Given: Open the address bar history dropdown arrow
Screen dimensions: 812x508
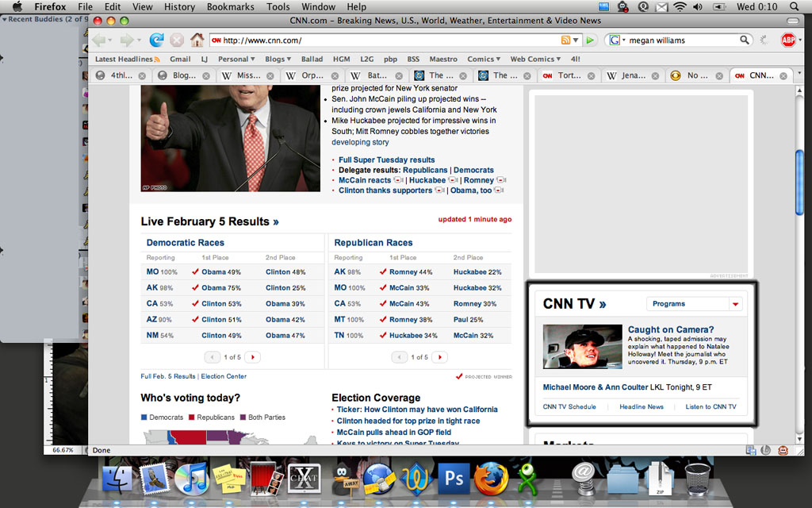Looking at the screenshot, I should click(x=576, y=40).
